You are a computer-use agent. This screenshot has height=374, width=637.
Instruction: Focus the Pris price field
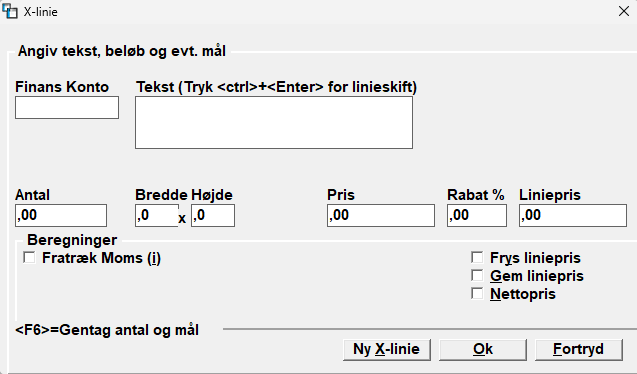(381, 215)
